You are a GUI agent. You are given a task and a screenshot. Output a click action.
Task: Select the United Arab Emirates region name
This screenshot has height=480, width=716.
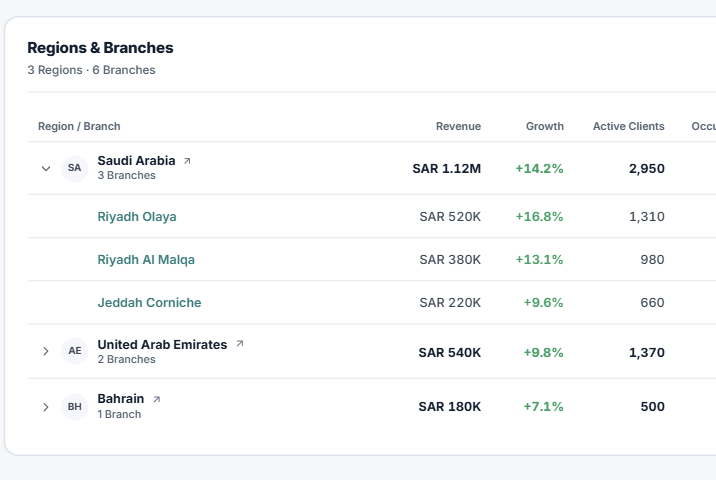coord(162,344)
